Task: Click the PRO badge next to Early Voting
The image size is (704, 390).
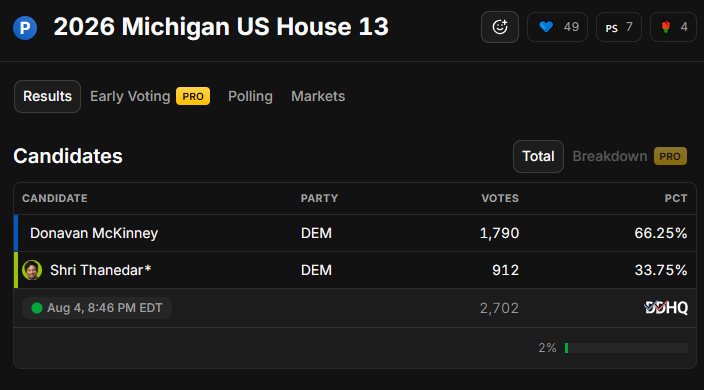Action: [x=193, y=96]
